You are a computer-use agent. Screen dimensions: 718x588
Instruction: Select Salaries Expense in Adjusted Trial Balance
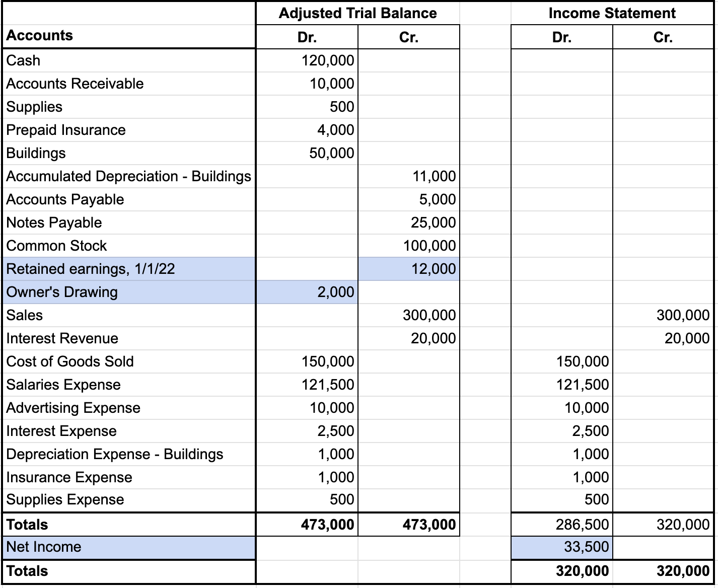pos(307,385)
